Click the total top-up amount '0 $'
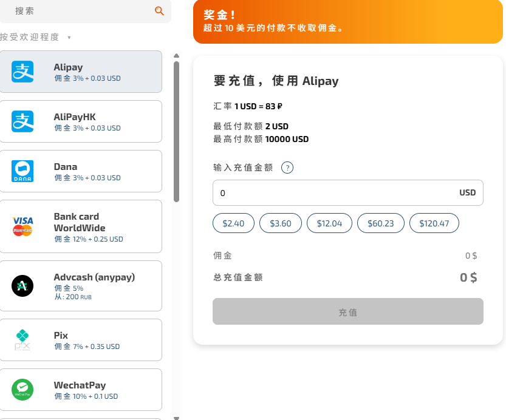The image size is (506, 420). [x=468, y=277]
